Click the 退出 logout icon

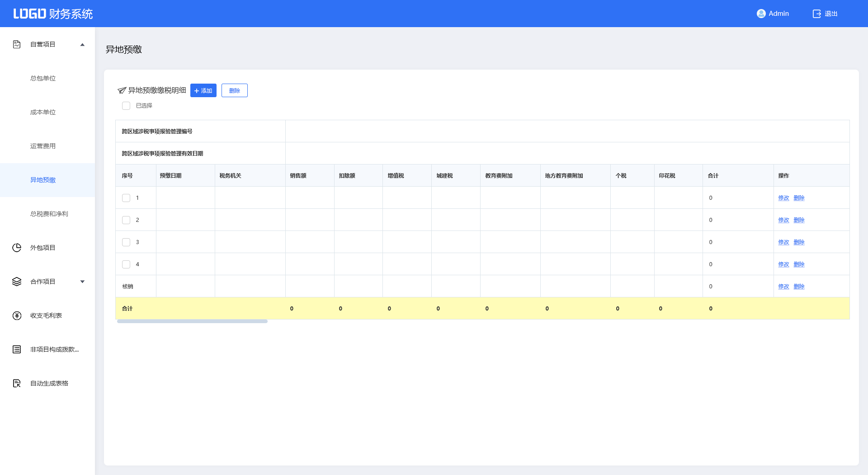816,14
